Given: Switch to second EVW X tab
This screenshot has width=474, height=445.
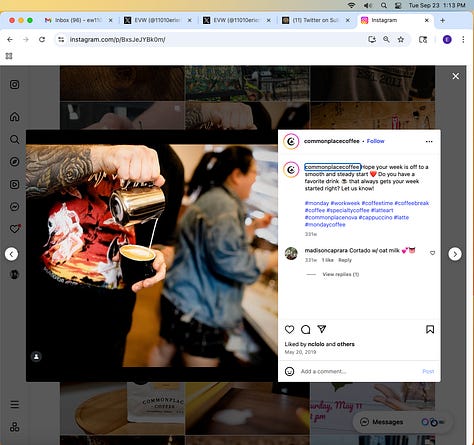Looking at the screenshot, I should tap(236, 20).
